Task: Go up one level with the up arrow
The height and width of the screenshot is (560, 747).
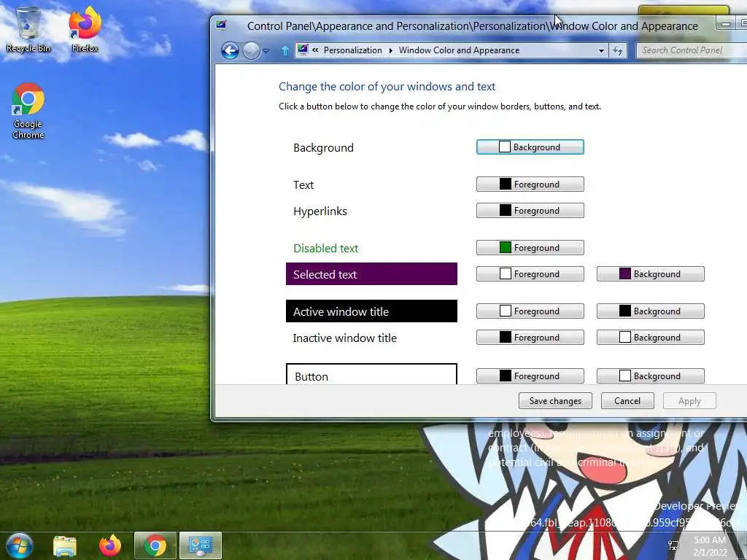Action: pos(285,50)
